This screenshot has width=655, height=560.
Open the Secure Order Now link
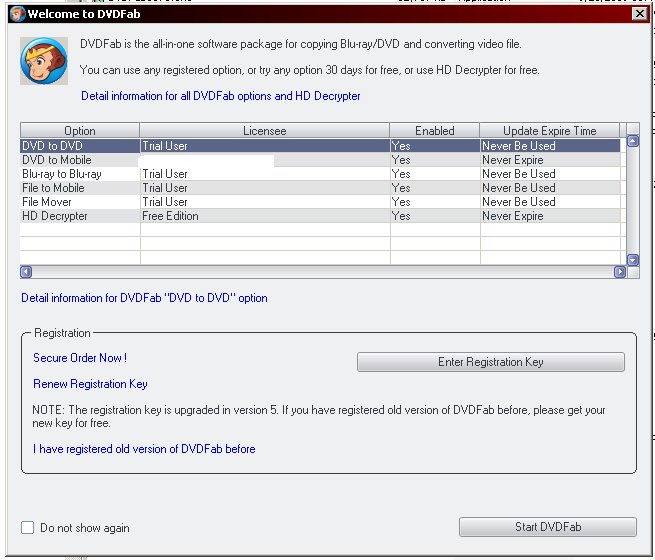80,358
